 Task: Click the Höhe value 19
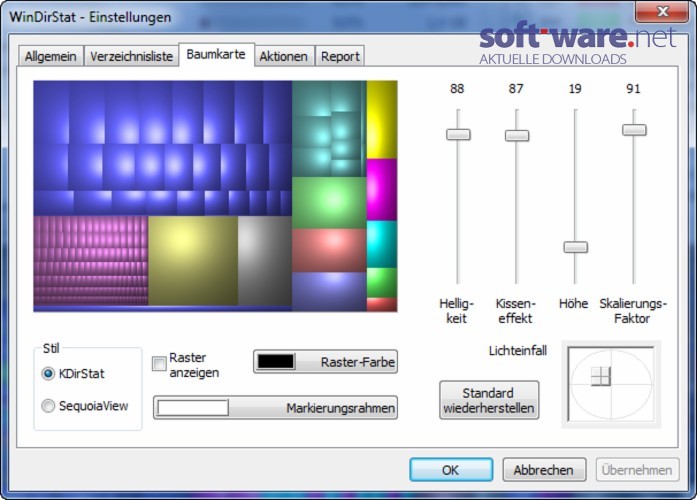pos(575,89)
